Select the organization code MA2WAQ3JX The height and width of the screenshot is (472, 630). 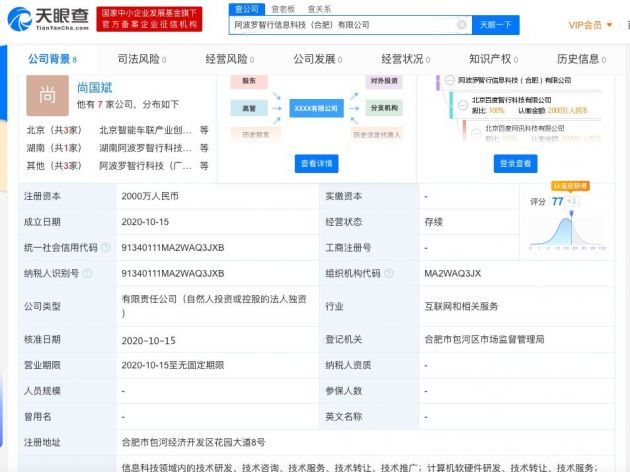pyautogui.click(x=452, y=273)
